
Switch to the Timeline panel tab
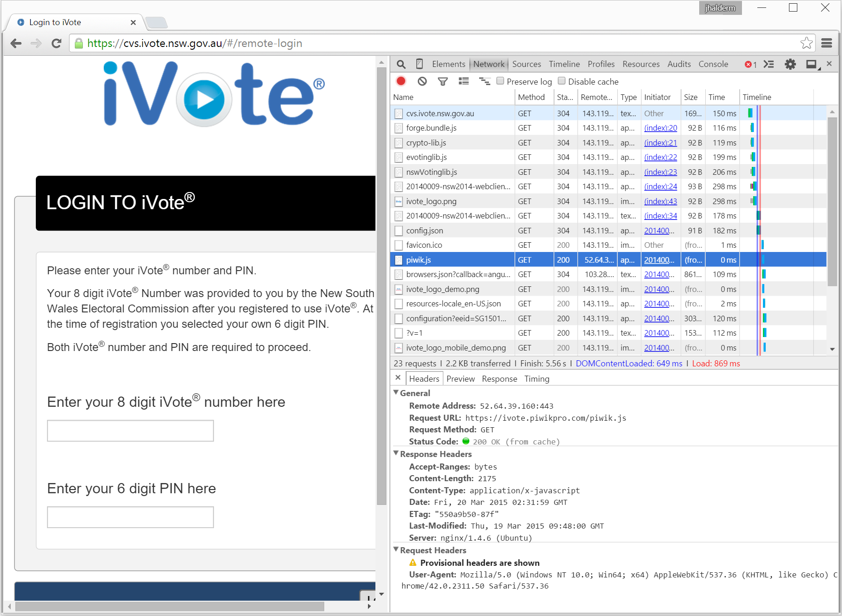[564, 64]
